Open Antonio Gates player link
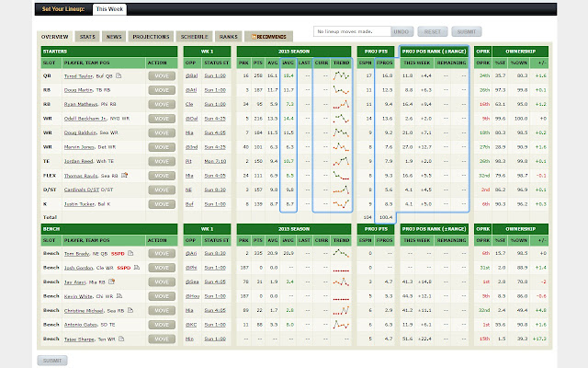588x368 pixels. (x=81, y=325)
